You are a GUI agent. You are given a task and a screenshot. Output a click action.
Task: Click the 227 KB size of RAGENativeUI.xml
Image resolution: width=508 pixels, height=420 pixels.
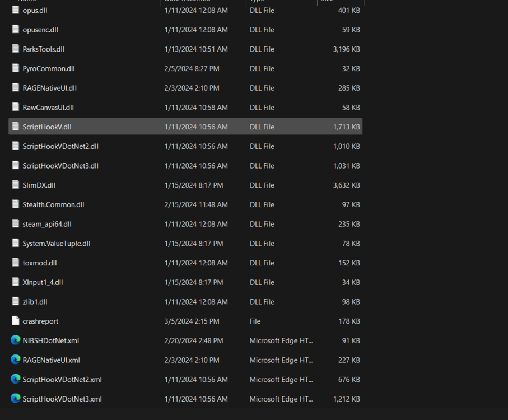coord(349,360)
